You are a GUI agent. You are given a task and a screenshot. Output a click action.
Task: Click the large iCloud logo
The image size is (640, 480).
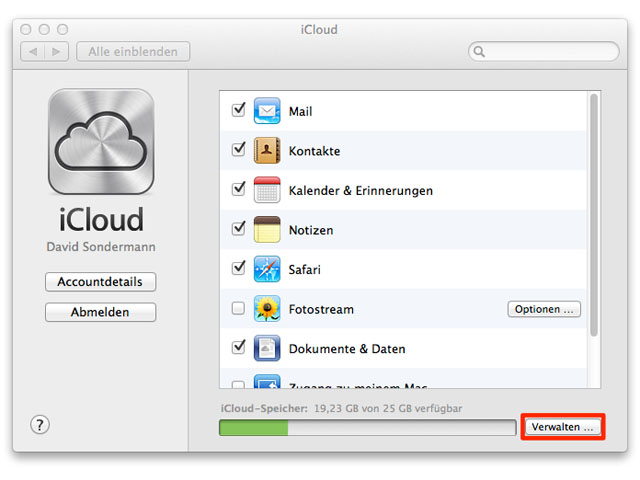pos(101,142)
